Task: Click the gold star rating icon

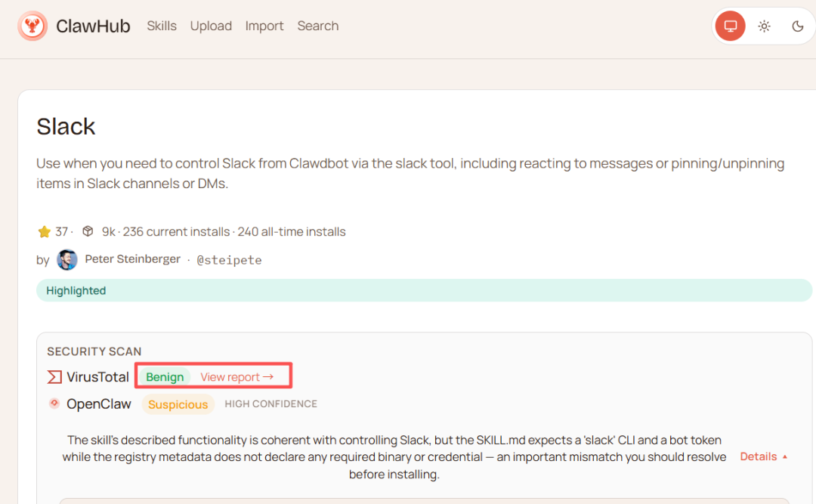Action: 44,232
